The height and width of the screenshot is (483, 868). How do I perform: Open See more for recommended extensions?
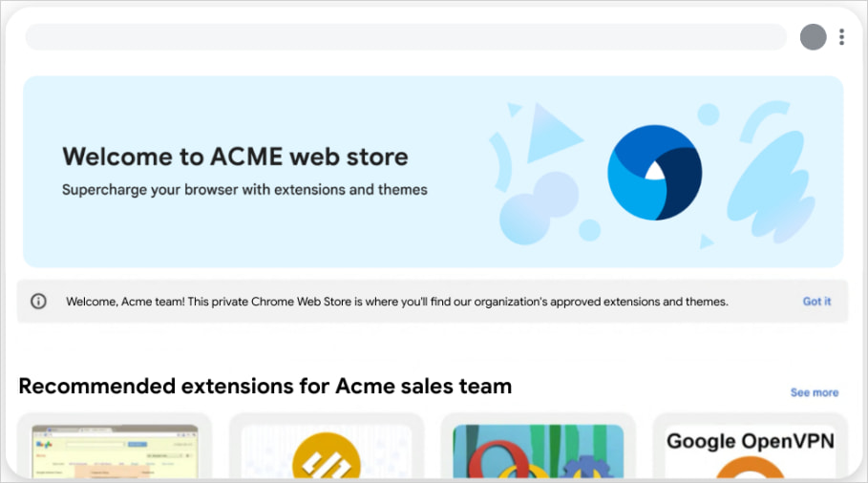point(815,392)
